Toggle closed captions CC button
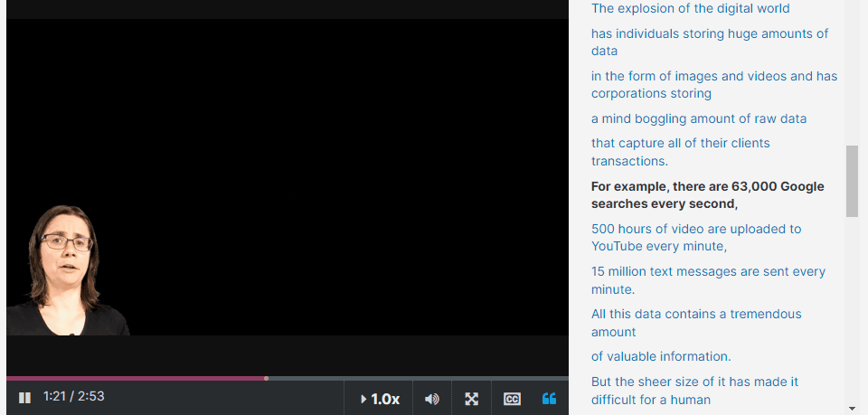Viewport: 868px width, 415px height. coord(512,399)
